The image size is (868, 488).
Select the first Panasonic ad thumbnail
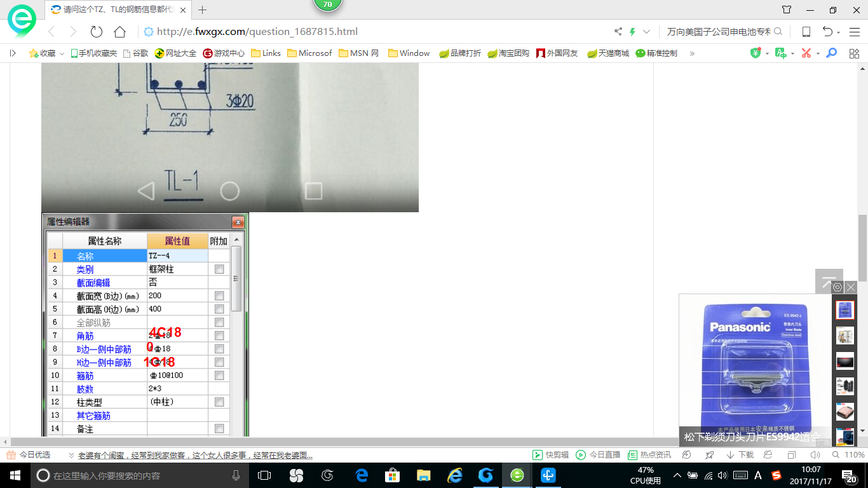[x=844, y=310]
